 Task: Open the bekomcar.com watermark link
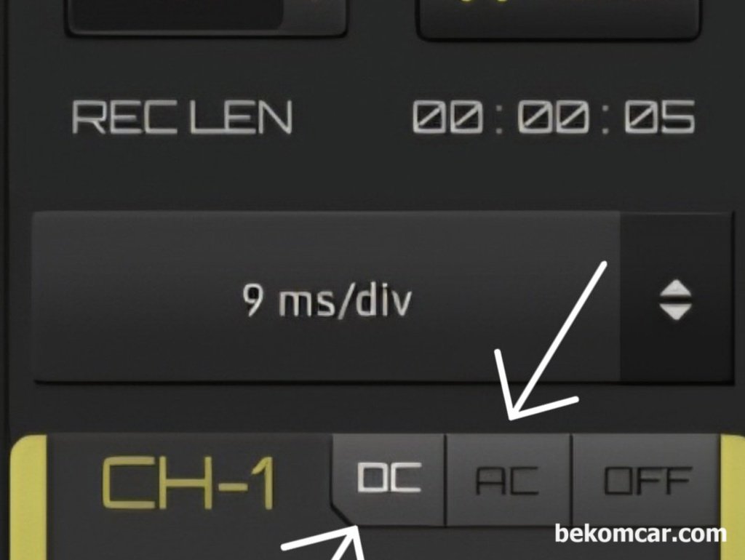[x=640, y=533]
